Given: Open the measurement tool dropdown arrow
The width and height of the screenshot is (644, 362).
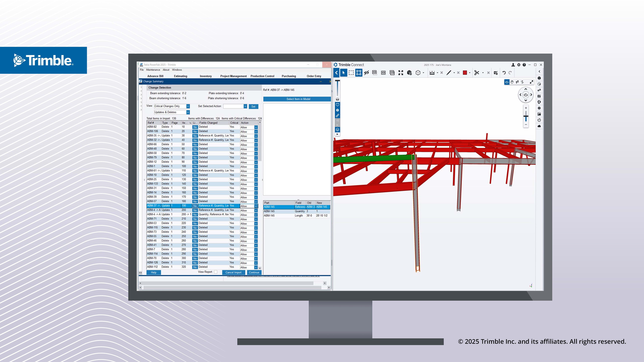Looking at the screenshot, I should point(437,73).
